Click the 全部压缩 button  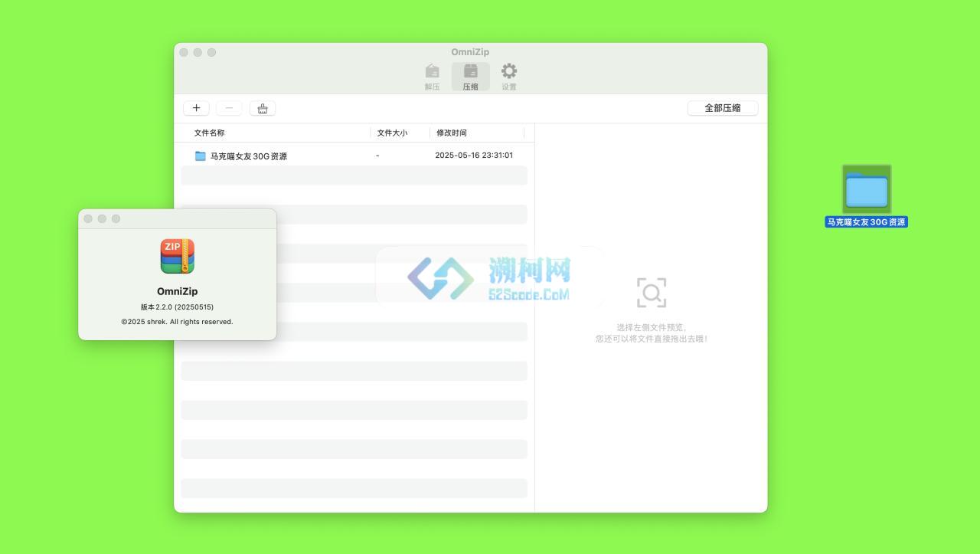pyautogui.click(x=723, y=108)
